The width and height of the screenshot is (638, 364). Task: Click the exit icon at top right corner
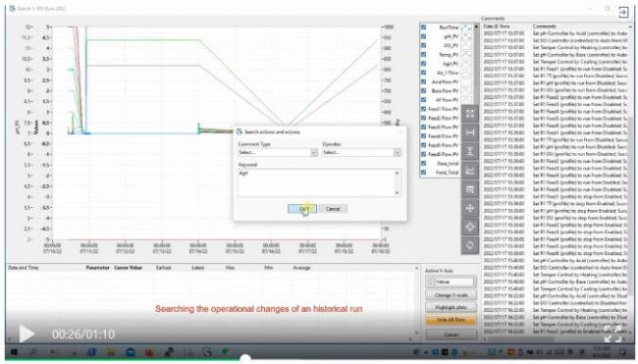pos(623,12)
